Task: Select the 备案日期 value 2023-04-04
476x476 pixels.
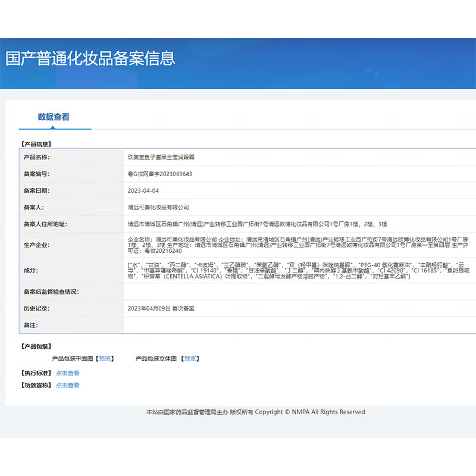Action: pos(146,190)
